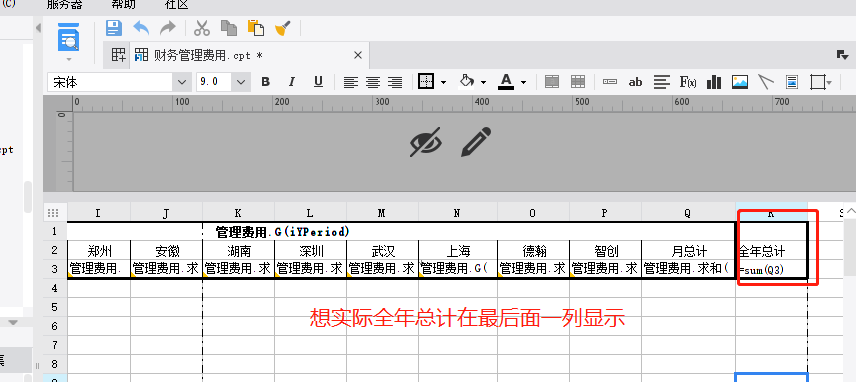Viewport: 856px width, 382px height.
Task: Open the fill color dropdown arrow
Action: (x=483, y=83)
